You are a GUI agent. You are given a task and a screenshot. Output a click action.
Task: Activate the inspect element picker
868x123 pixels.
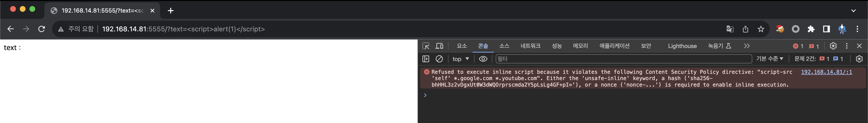[426, 46]
